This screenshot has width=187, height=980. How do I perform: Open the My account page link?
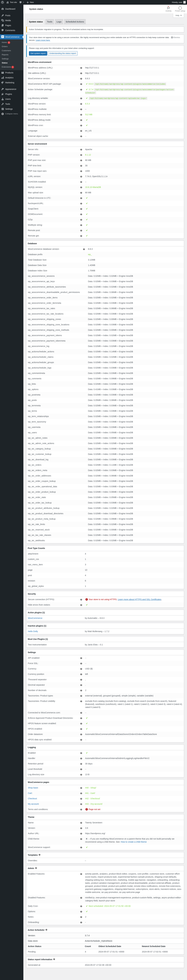click(x=33, y=804)
